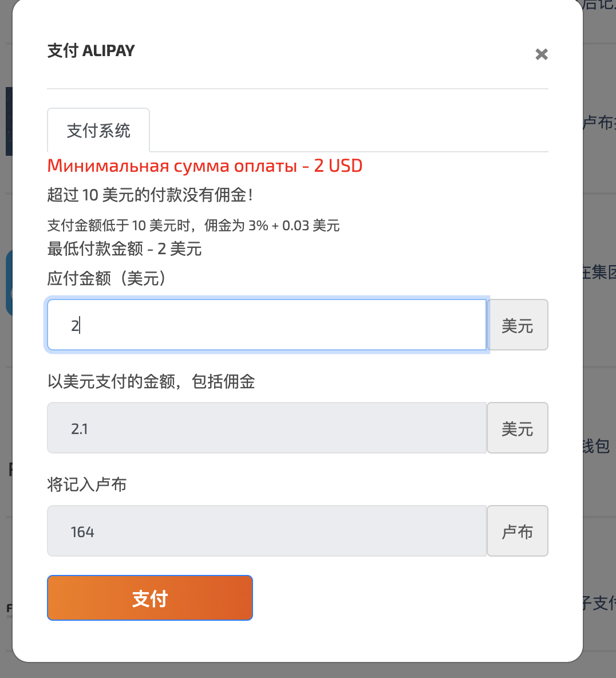Click the dimmed 卢布 item behind the dialog

599,123
